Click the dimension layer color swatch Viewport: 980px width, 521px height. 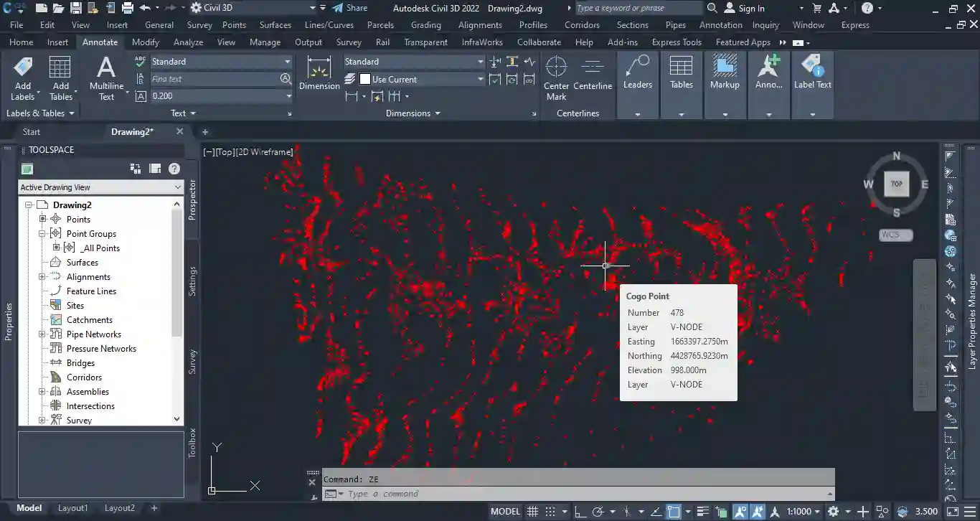click(x=365, y=80)
